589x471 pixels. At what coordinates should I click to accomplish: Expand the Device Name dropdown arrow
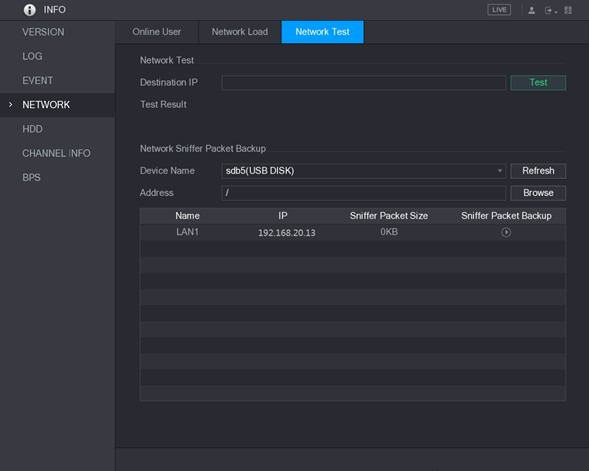click(500, 171)
